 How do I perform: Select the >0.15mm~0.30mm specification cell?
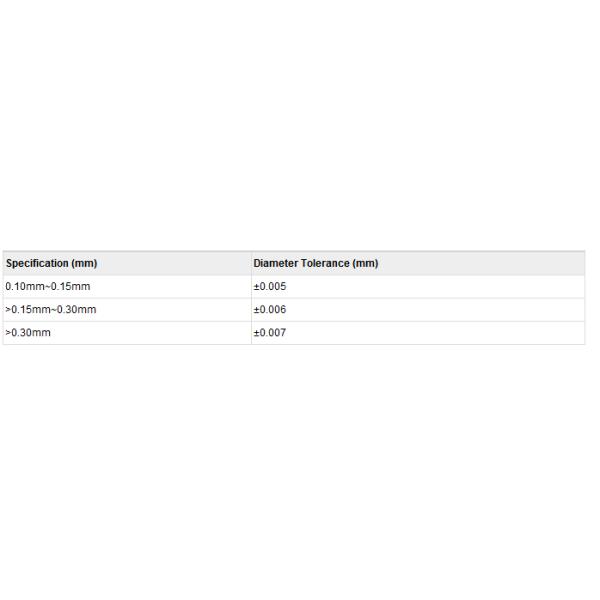pyautogui.click(x=51, y=310)
